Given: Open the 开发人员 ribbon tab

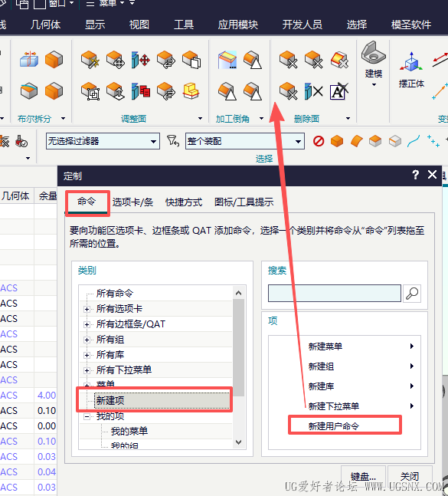Looking at the screenshot, I should (302, 25).
